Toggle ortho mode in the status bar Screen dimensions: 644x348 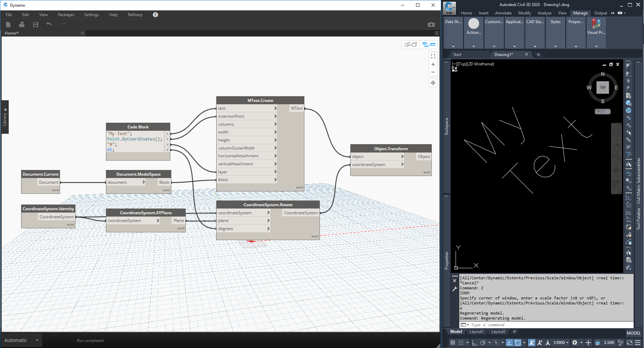474,343
